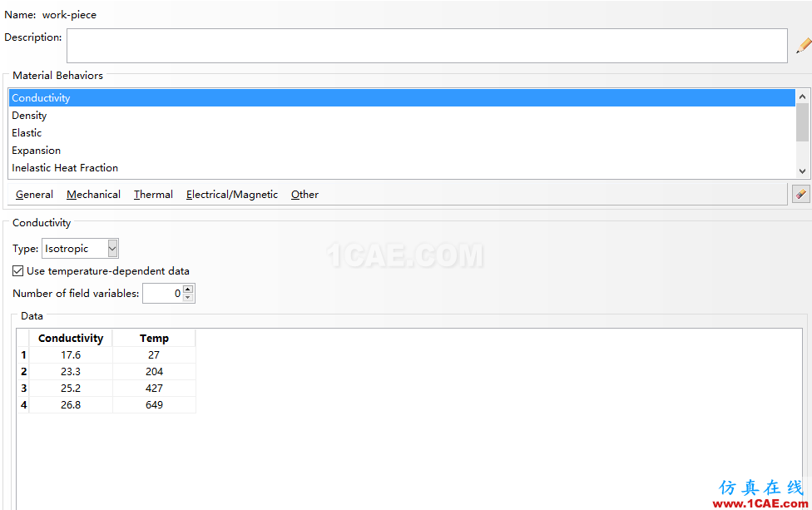Click inside the Description text field
The width and height of the screenshot is (812, 510).
427,46
